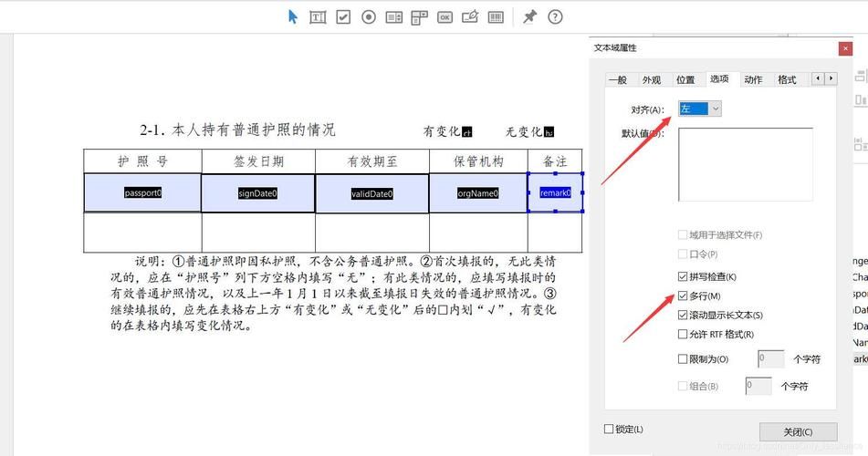Click inside the 默认值 text area
This screenshot has height=456, width=868.
click(x=746, y=164)
